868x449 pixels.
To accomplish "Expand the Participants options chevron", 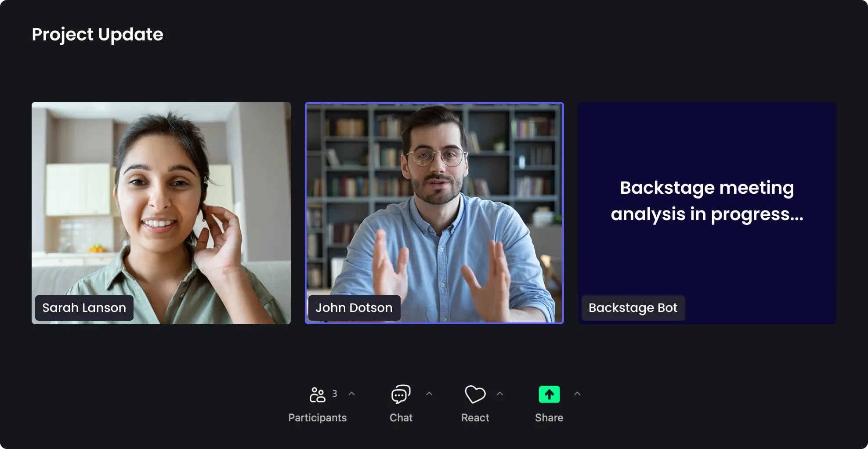I will click(351, 394).
